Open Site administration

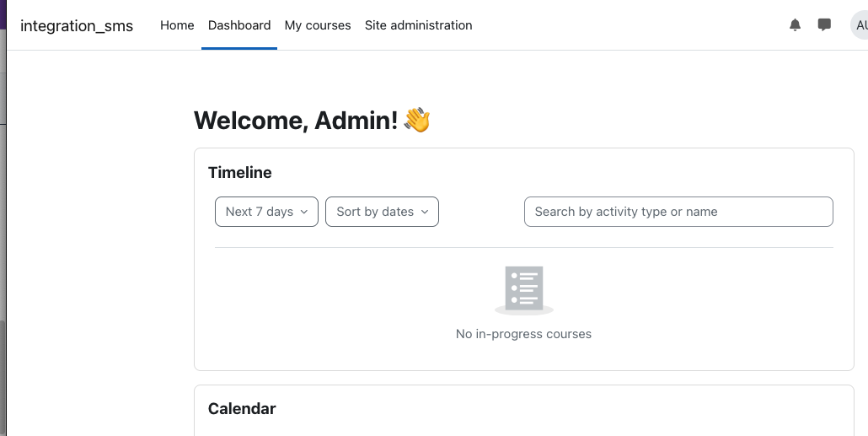(419, 25)
